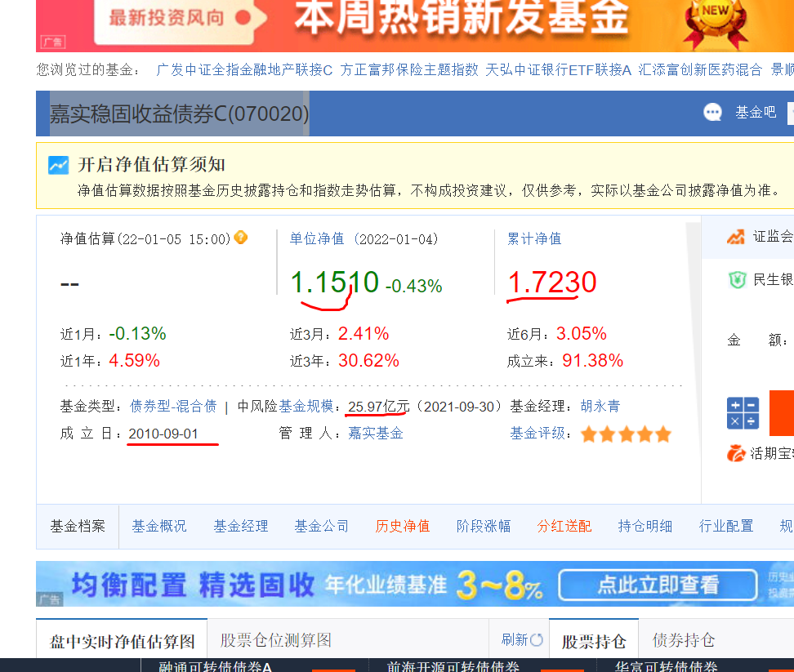Open the 历史净值 tab
This screenshot has height=672, width=794.
403,527
